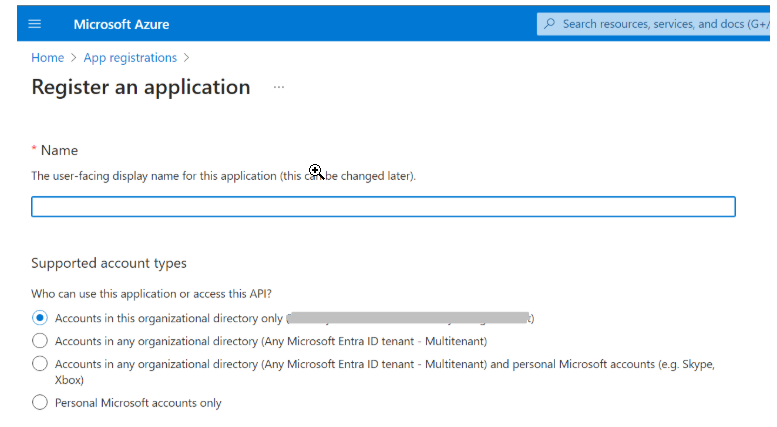The width and height of the screenshot is (777, 427).
Task: Click the Supported account types heading
Action: [x=109, y=263]
